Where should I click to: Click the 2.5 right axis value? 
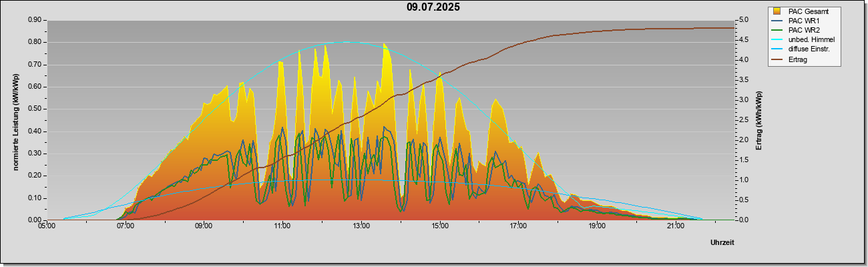point(744,120)
